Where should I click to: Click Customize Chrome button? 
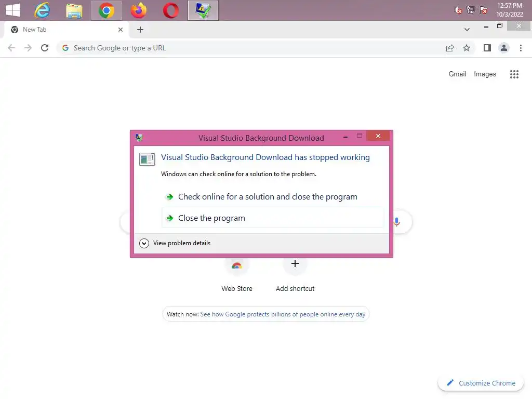point(481,383)
